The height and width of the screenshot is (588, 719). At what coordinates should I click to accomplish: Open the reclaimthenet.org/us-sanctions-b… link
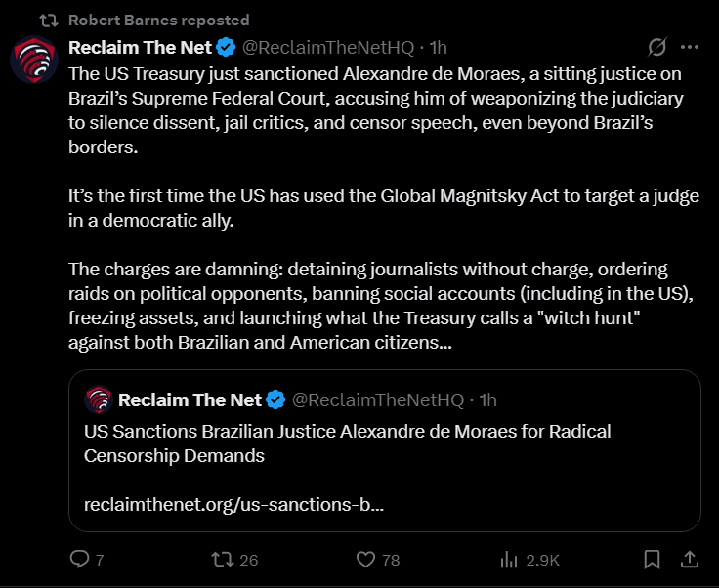(x=233, y=505)
